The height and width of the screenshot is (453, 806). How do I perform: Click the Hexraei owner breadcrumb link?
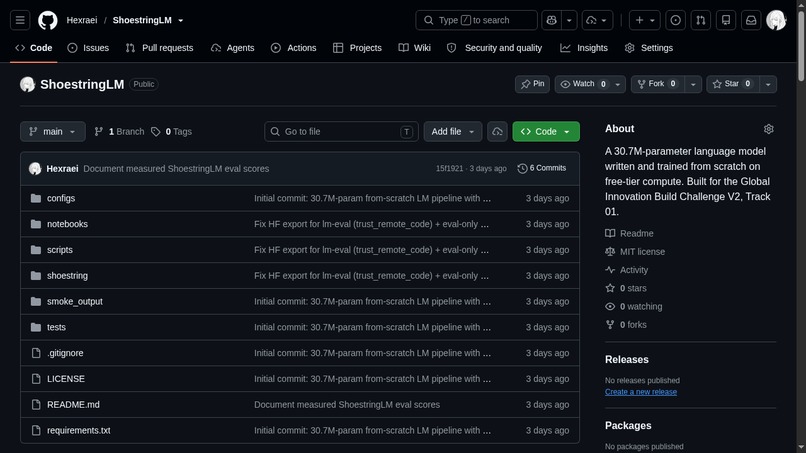(82, 20)
